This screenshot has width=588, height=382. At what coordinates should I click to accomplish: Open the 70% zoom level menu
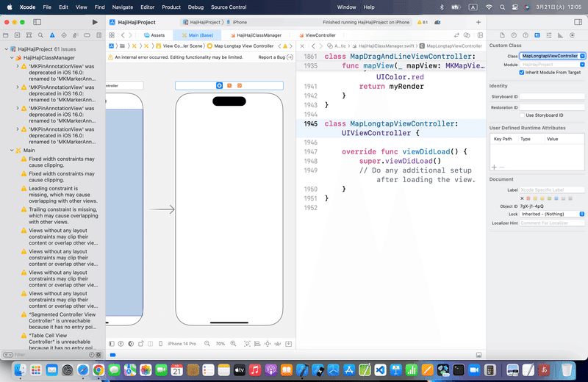coord(220,343)
